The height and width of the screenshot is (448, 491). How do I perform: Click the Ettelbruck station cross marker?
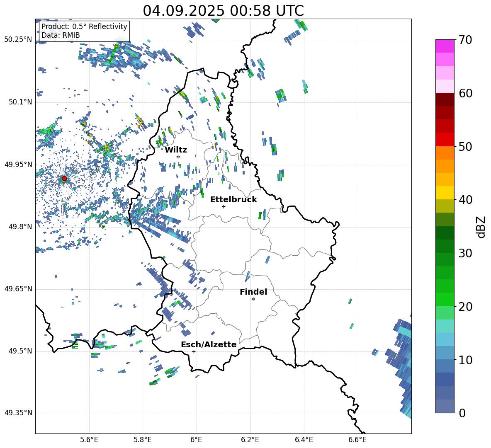tap(224, 206)
